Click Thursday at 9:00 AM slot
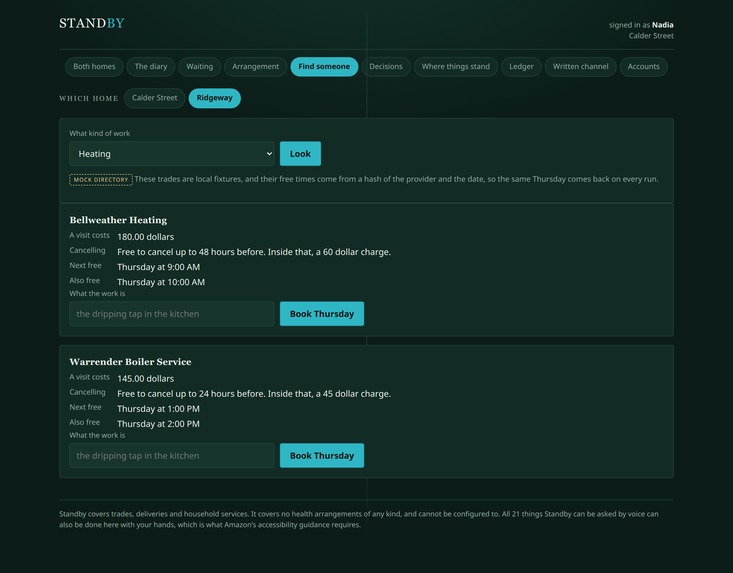 (x=158, y=267)
